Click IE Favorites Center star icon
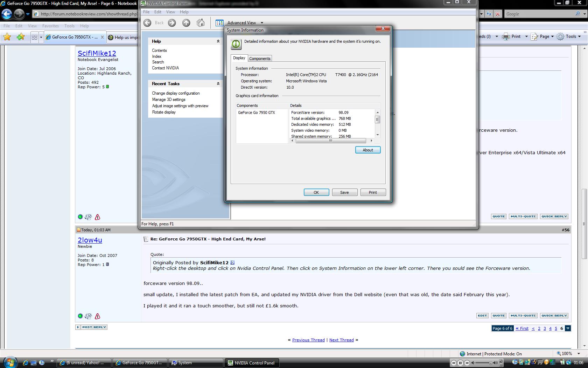The width and height of the screenshot is (588, 368). click(x=7, y=37)
